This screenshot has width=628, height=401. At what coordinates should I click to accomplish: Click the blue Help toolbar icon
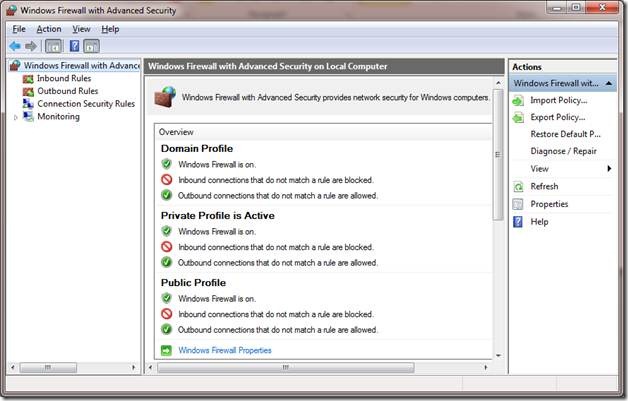73,46
